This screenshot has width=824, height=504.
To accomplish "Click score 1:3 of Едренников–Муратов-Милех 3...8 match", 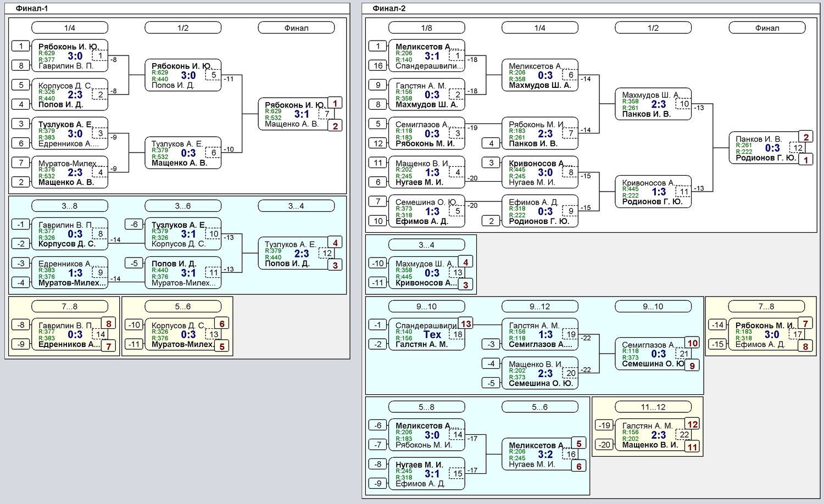I will [x=75, y=273].
